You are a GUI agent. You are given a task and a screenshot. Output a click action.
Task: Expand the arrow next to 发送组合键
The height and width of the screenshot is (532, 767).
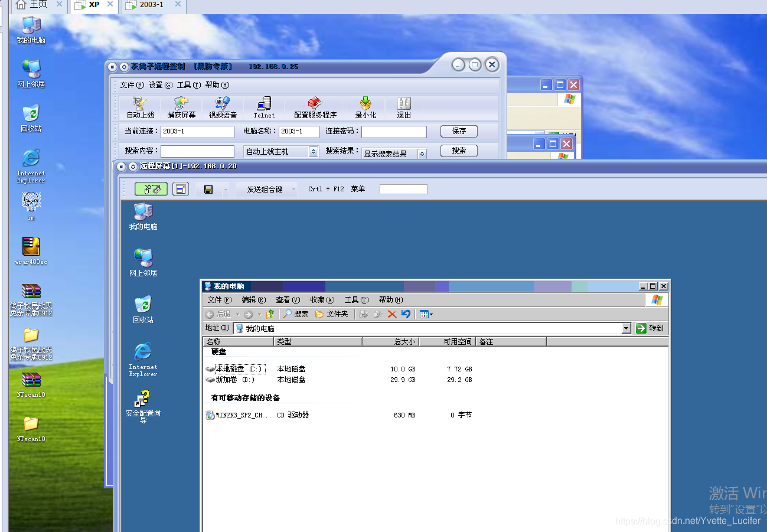(293, 190)
